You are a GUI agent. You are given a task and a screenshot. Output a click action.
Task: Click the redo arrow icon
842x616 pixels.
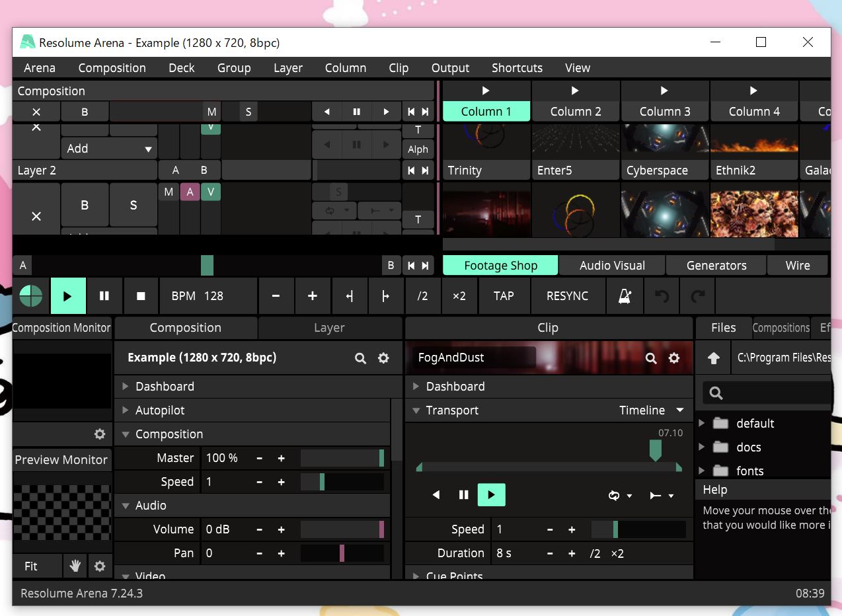tap(697, 296)
